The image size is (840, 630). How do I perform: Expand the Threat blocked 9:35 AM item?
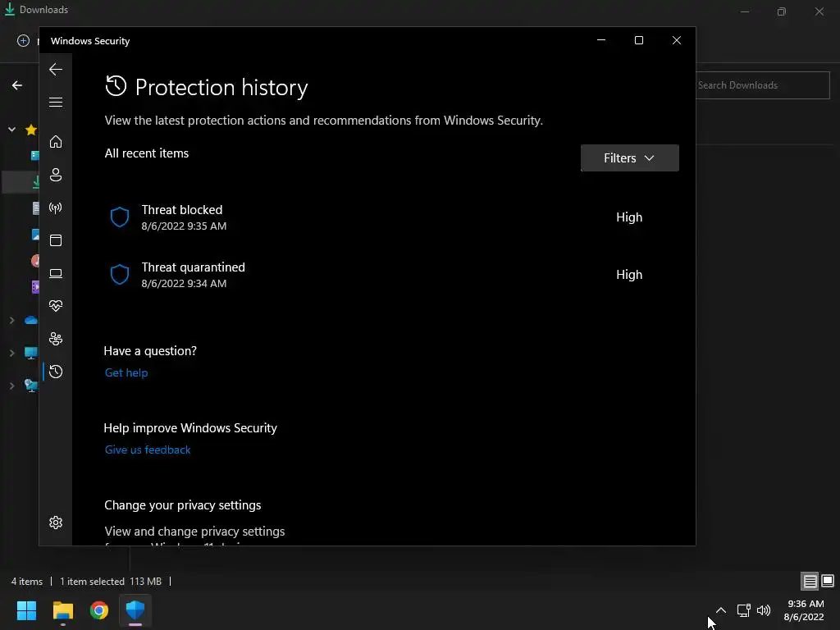pos(391,217)
